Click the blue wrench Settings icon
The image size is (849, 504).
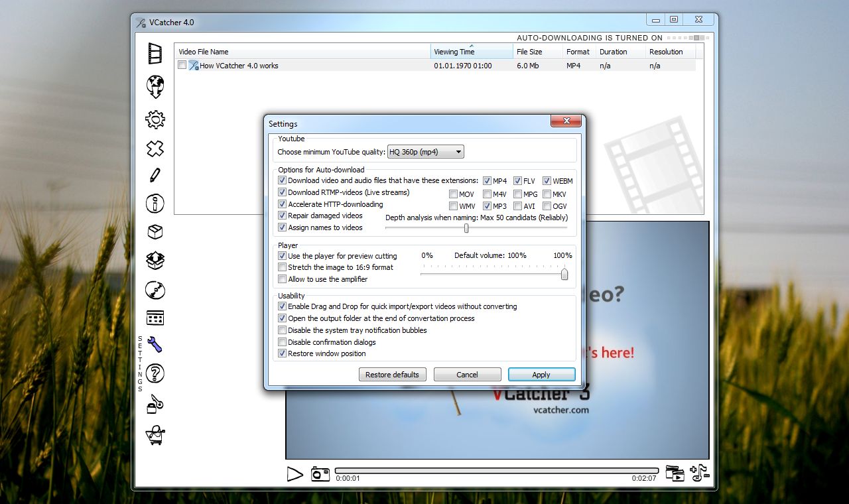tap(155, 345)
